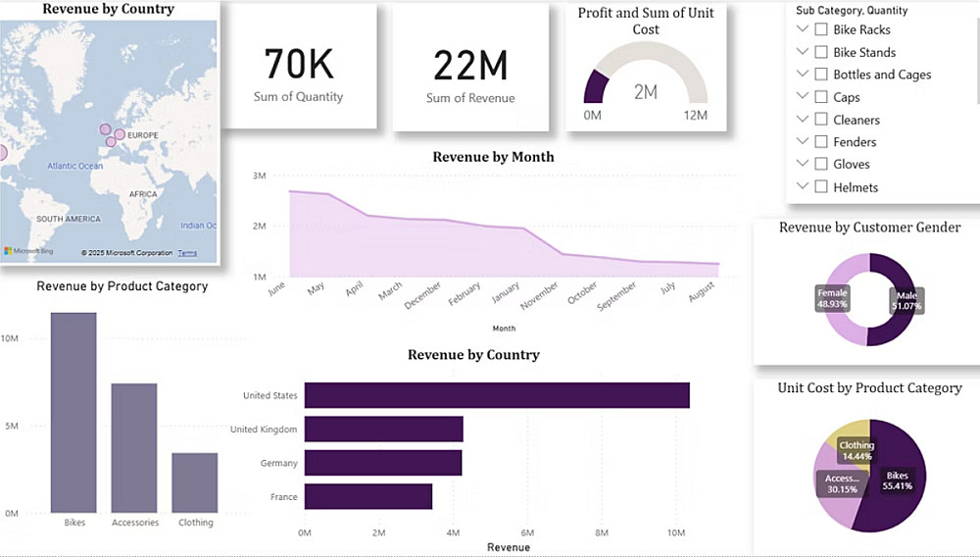
Task: Click the Sum of Revenue 22M card
Action: click(470, 67)
